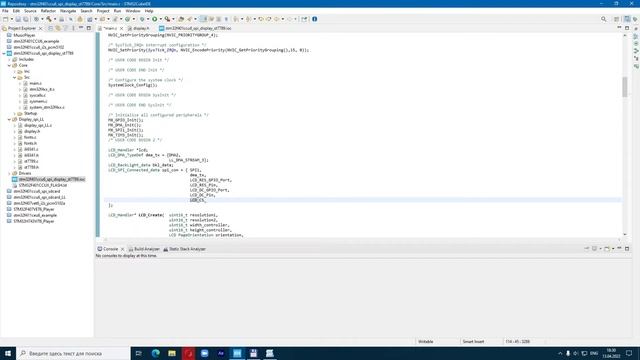Open the Source menu

pyautogui.click(x=30, y=11)
